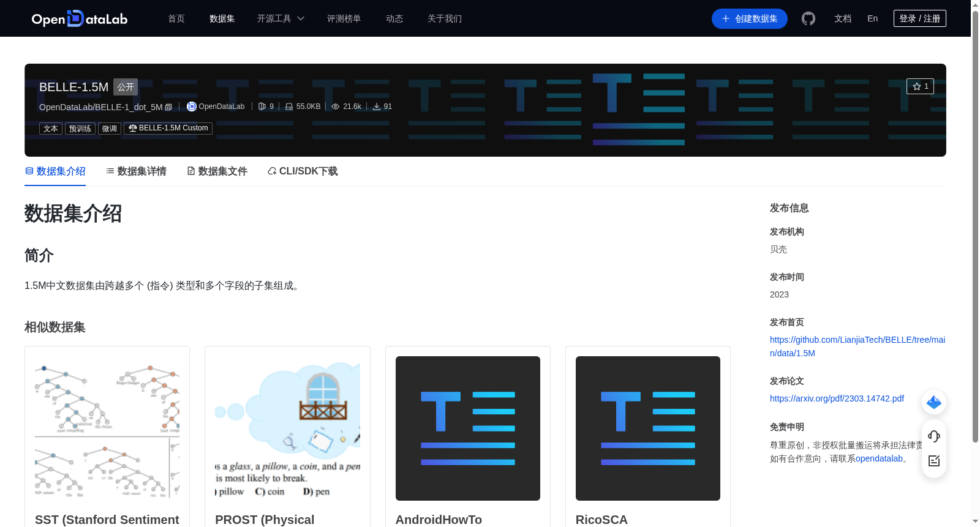The height and width of the screenshot is (527, 980).
Task: Open 动态 navigation item
Action: tap(394, 19)
